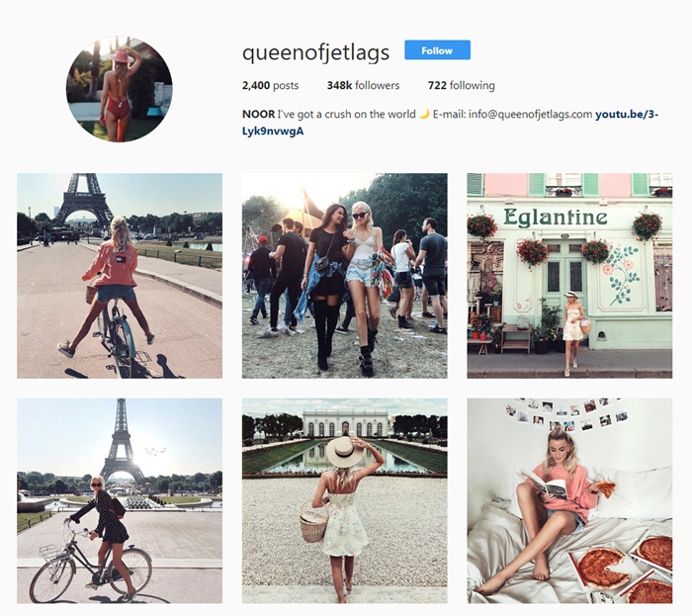View the 348k followers list

pos(363,85)
